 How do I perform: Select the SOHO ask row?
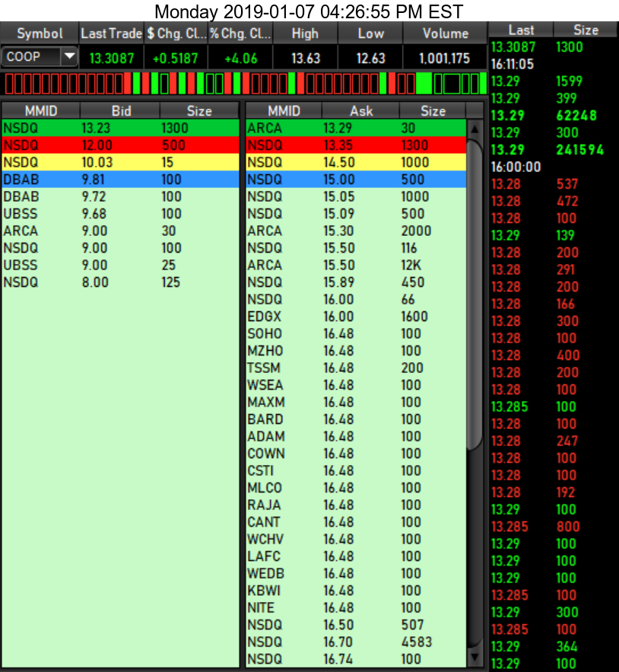click(356, 334)
